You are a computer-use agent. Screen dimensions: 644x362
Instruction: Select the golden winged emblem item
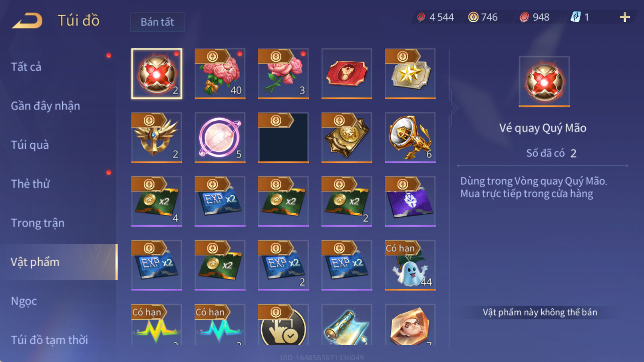[x=157, y=138]
